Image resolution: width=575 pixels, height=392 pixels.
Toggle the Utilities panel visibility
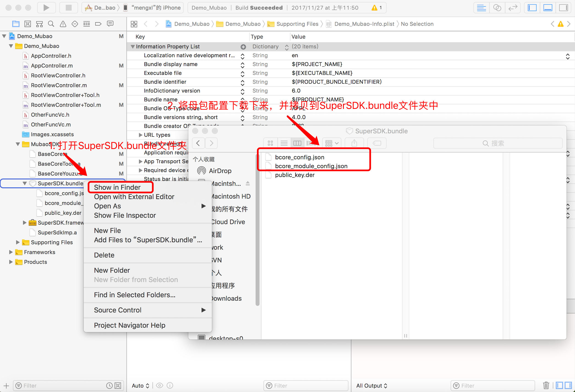[563, 8]
